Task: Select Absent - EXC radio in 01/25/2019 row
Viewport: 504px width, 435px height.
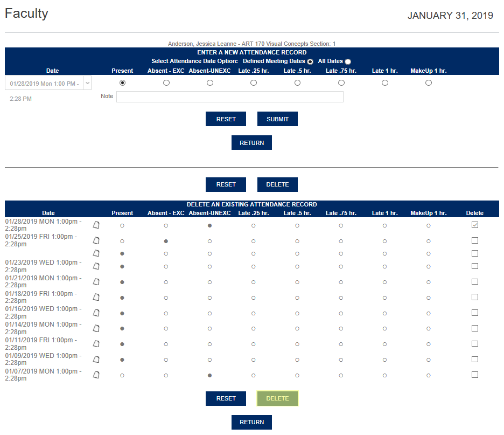Action: click(x=166, y=241)
